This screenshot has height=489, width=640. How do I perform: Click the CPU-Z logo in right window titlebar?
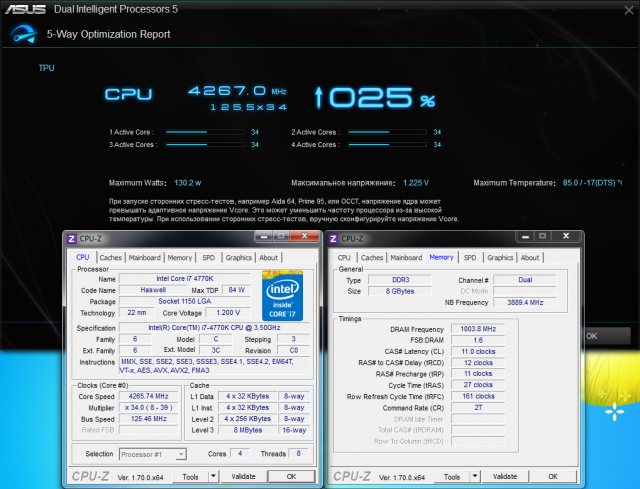pyautogui.click(x=333, y=239)
